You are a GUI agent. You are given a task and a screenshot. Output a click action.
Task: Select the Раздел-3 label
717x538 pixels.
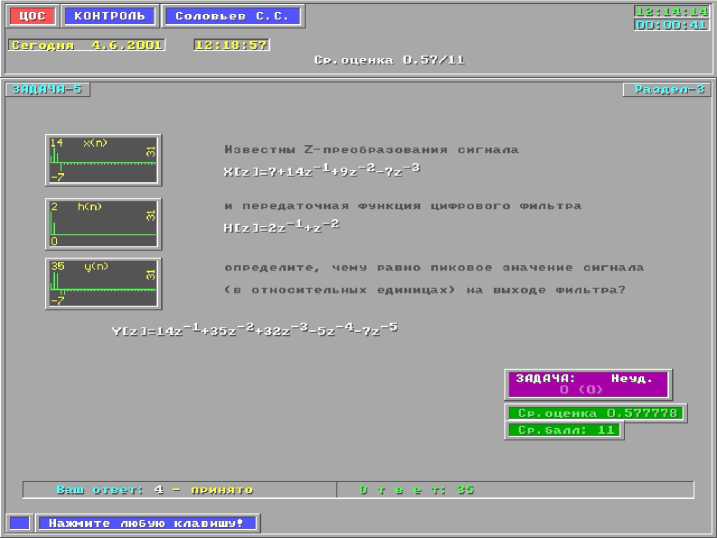pyautogui.click(x=667, y=89)
